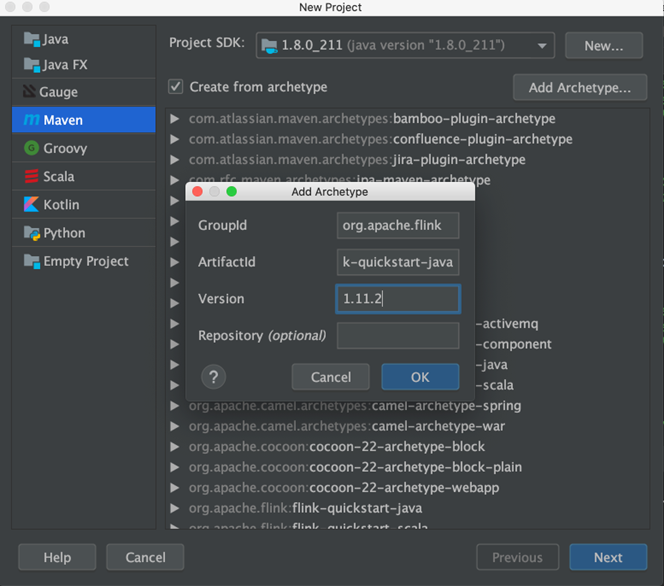Screen dimensions: 664x586
Task: Click the Help button
Action: [57, 557]
